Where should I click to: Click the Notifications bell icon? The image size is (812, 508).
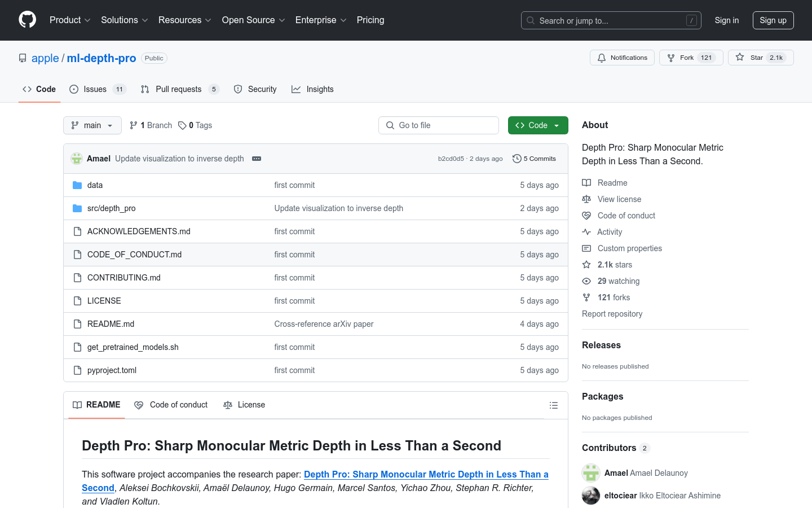point(602,58)
